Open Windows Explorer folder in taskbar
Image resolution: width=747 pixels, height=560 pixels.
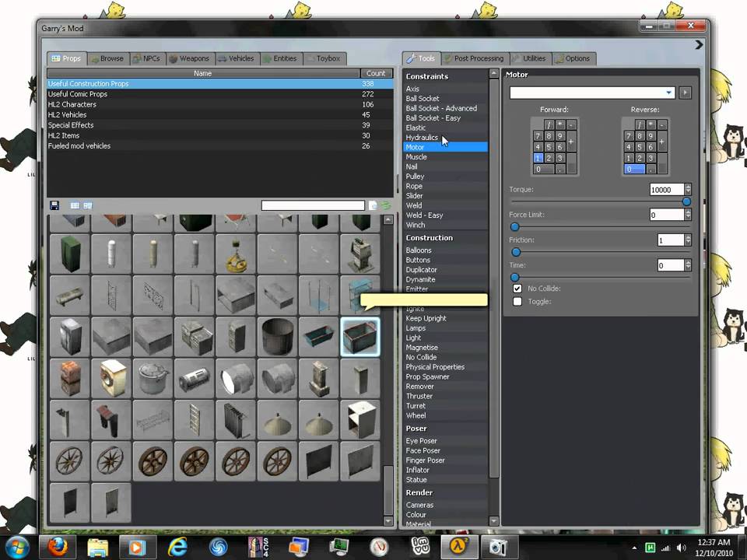(x=98, y=547)
